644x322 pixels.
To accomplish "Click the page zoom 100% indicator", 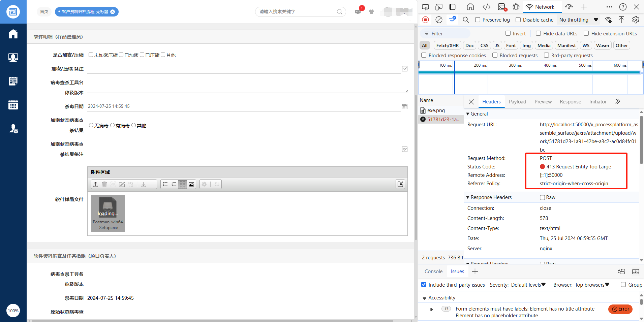I will [13, 311].
